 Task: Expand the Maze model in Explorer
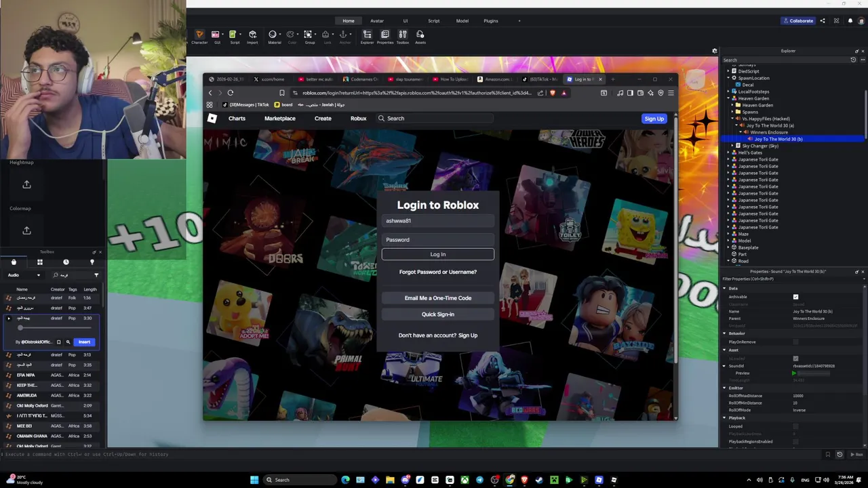click(x=728, y=234)
